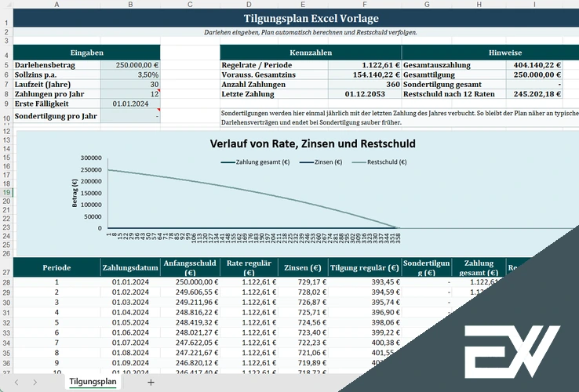
Task: Select Tilgung regulär cell 393,45 €
Action: coord(365,282)
